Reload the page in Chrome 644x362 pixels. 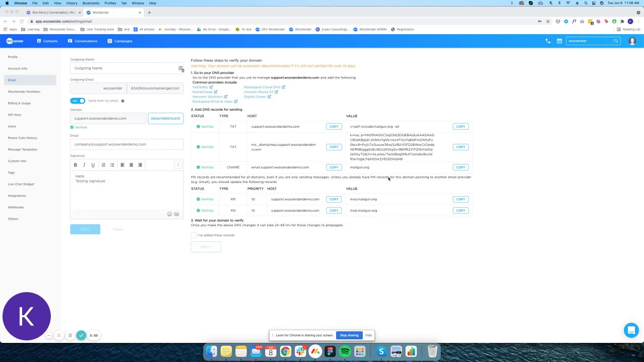[22, 21]
